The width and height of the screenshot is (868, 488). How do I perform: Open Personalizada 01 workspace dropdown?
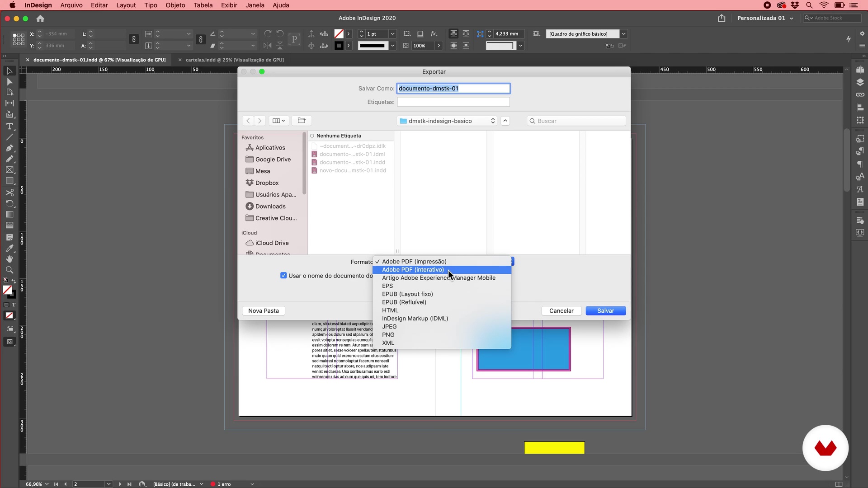click(765, 18)
